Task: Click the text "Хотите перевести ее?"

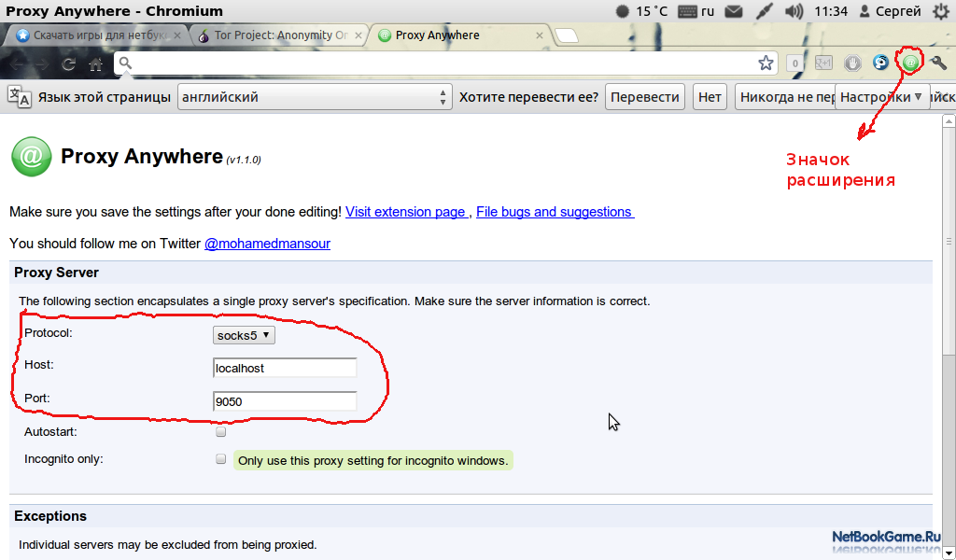Action: 528,97
